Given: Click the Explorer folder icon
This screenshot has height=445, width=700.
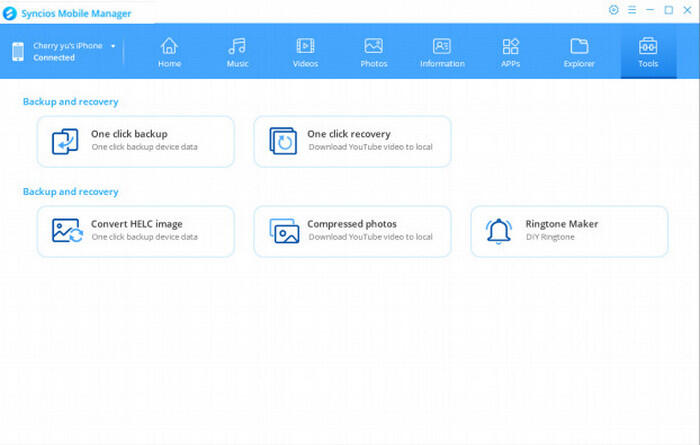Looking at the screenshot, I should coord(578,46).
